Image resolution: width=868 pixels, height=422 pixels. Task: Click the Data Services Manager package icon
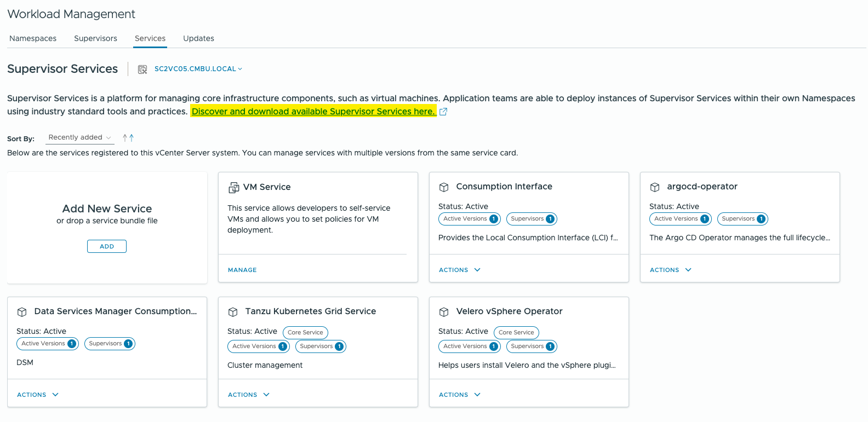22,312
